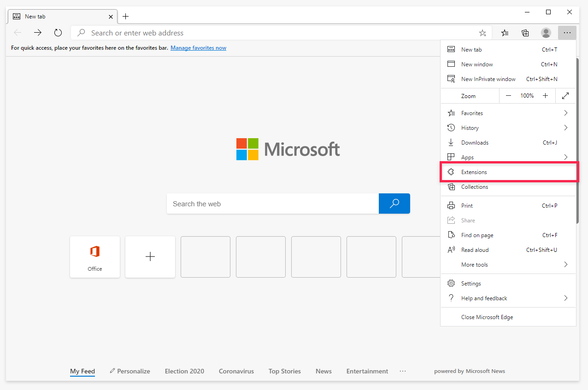
Task: Enter full screen via the zoom row icon
Action: click(565, 96)
